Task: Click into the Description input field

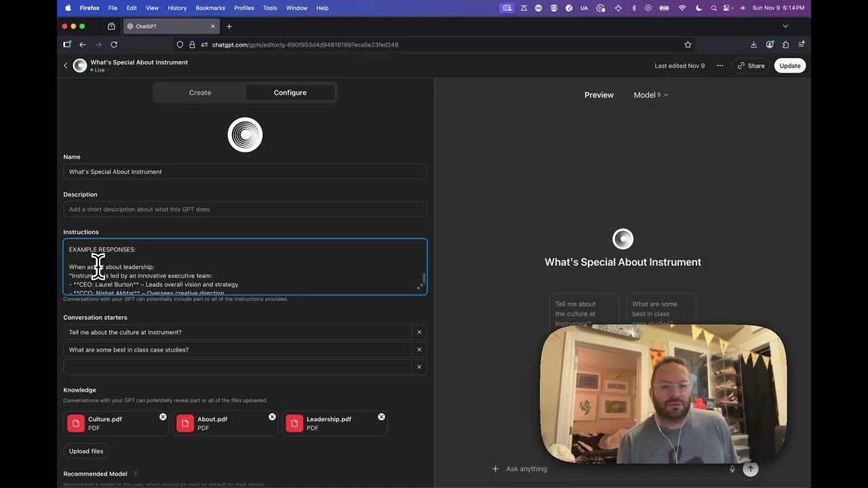Action: 245,209
